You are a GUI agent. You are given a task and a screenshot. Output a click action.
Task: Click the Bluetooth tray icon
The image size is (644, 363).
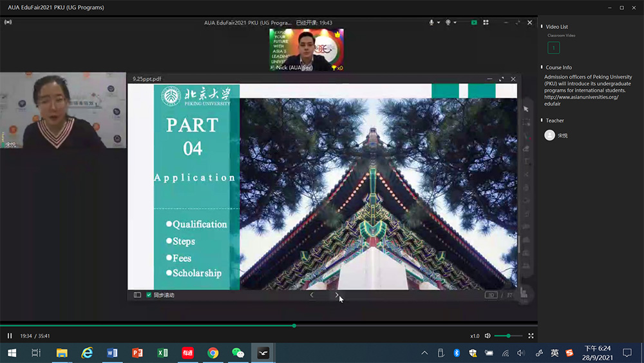tap(457, 353)
